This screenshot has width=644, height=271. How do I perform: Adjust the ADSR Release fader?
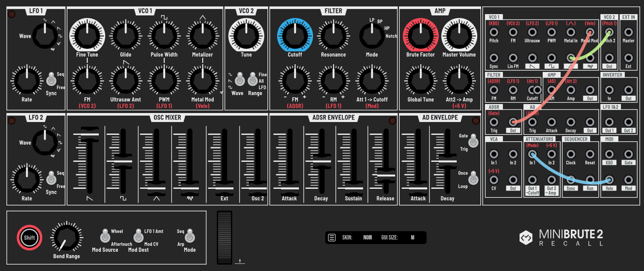tap(386, 176)
